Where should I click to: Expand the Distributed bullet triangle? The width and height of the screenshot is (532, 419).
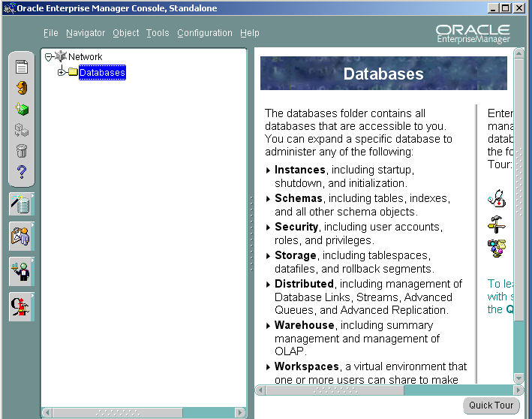[x=268, y=285]
